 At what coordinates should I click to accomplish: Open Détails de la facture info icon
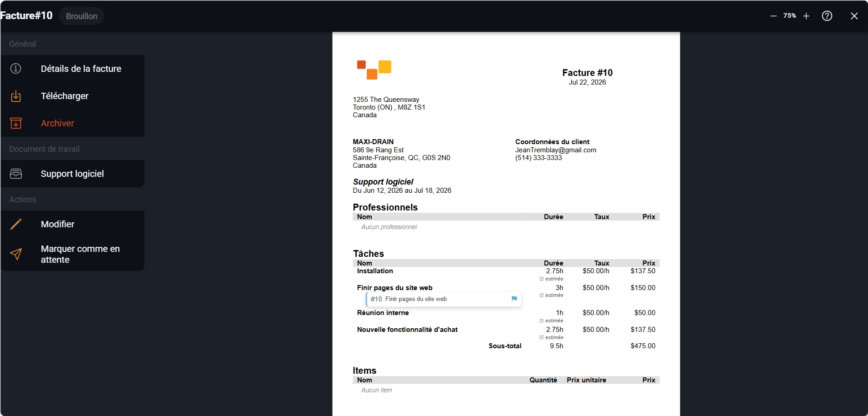16,69
